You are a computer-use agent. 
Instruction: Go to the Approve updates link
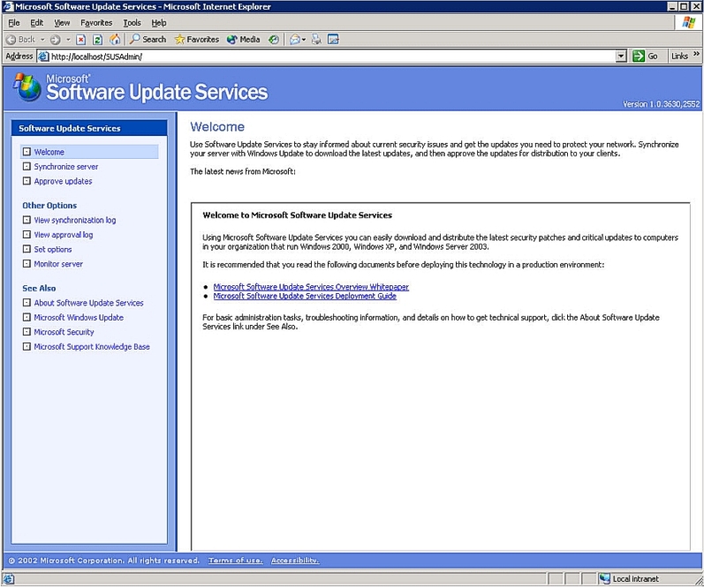coord(63,181)
